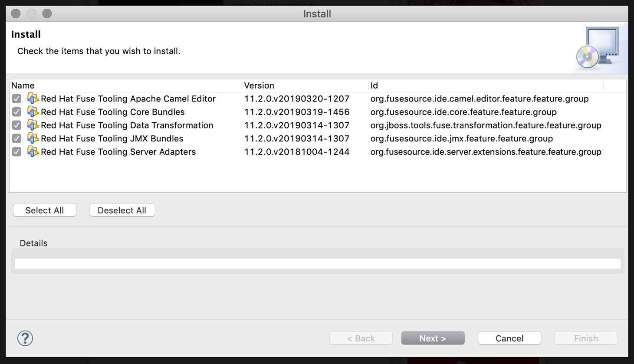
Task: Click the Data Transformation feature icon
Action: pyautogui.click(x=33, y=125)
